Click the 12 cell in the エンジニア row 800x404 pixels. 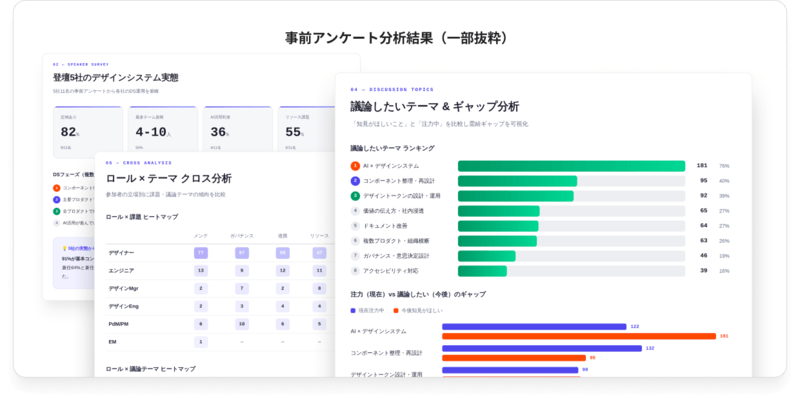click(x=283, y=271)
